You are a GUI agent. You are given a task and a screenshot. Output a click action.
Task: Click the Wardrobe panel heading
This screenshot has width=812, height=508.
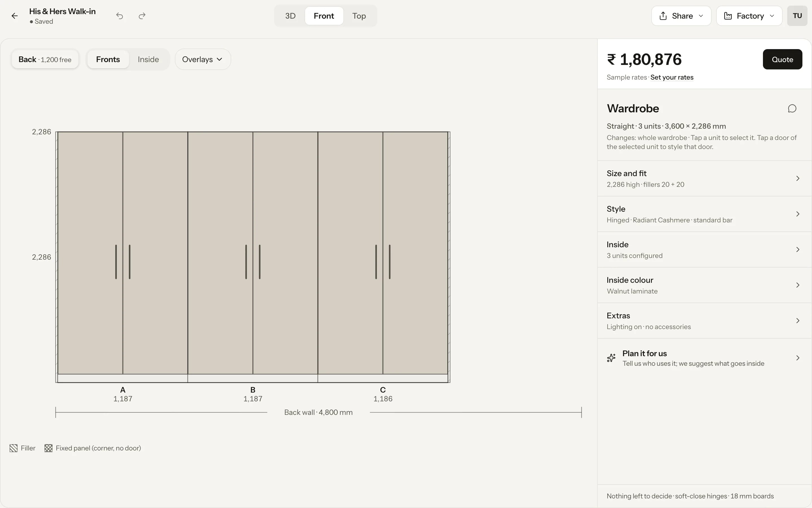click(x=633, y=109)
